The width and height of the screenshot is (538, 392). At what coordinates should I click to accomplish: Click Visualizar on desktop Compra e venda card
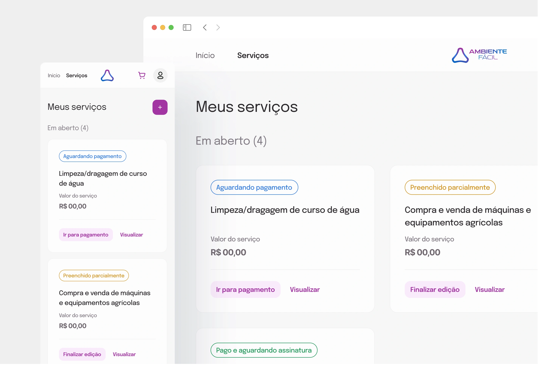(x=490, y=289)
